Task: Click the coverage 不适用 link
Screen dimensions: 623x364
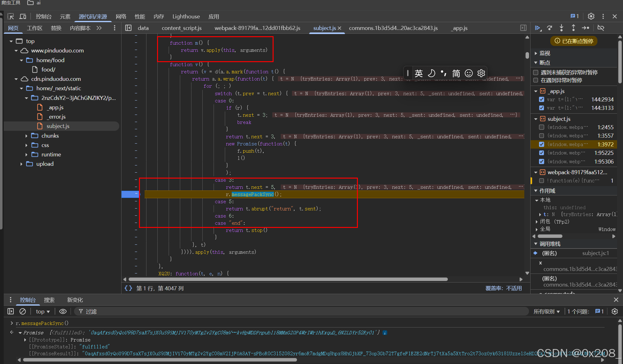Action: pyautogui.click(x=514, y=288)
